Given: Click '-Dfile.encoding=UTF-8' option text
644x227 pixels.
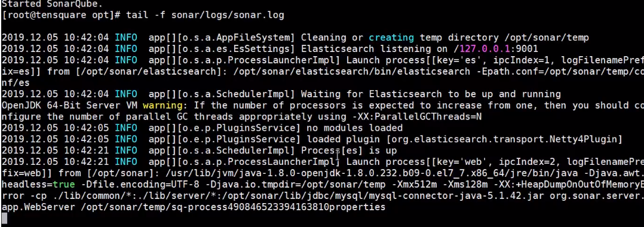Looking at the screenshot, I should click(x=140, y=185).
